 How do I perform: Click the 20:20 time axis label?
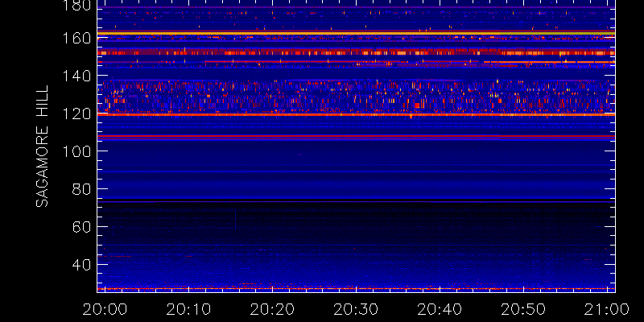[272, 309]
